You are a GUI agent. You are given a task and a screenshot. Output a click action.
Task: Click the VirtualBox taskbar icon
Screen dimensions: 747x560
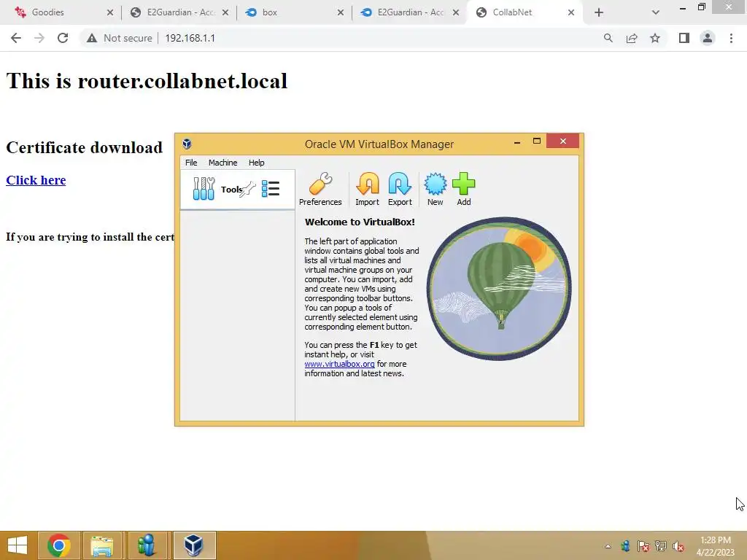[x=194, y=545]
